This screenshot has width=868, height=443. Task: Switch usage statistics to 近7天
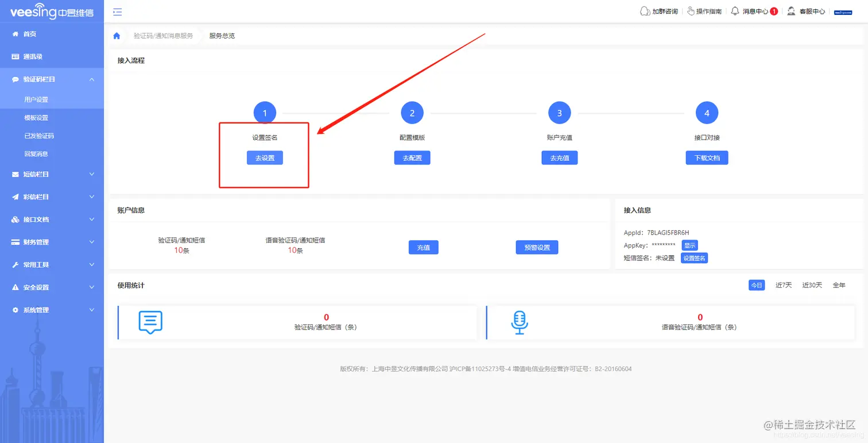pyautogui.click(x=783, y=284)
